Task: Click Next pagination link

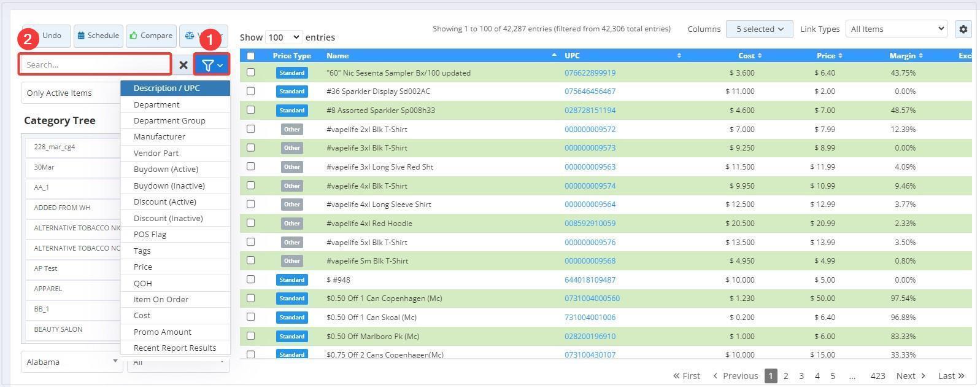Action: (911, 376)
